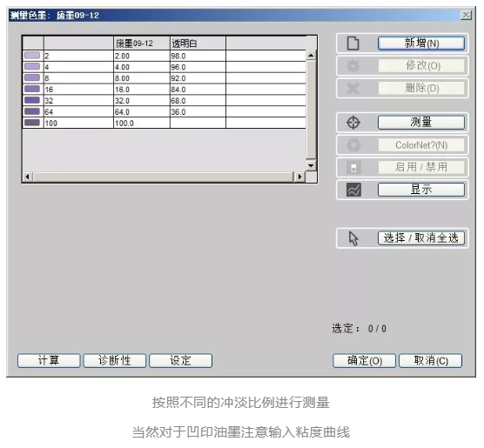This screenshot has height=448, width=484.
Task: Click the table's vertical scrollbar down arrow
Action: click(311, 165)
